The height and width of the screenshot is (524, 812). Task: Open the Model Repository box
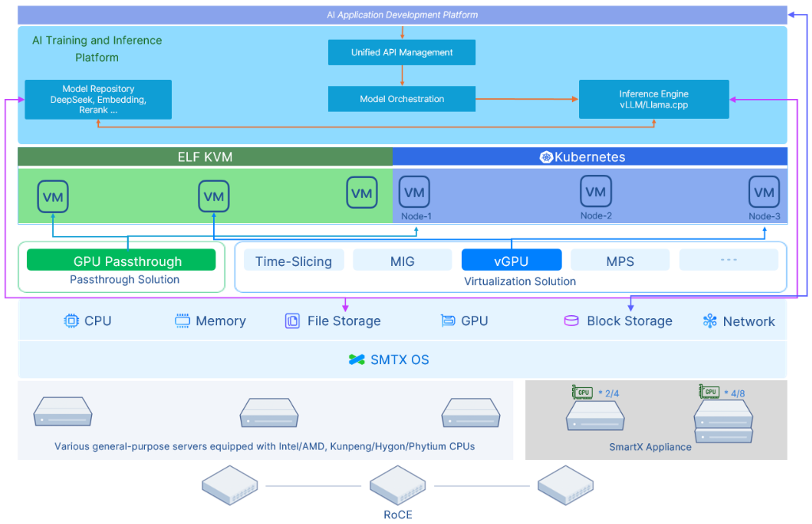click(x=98, y=99)
